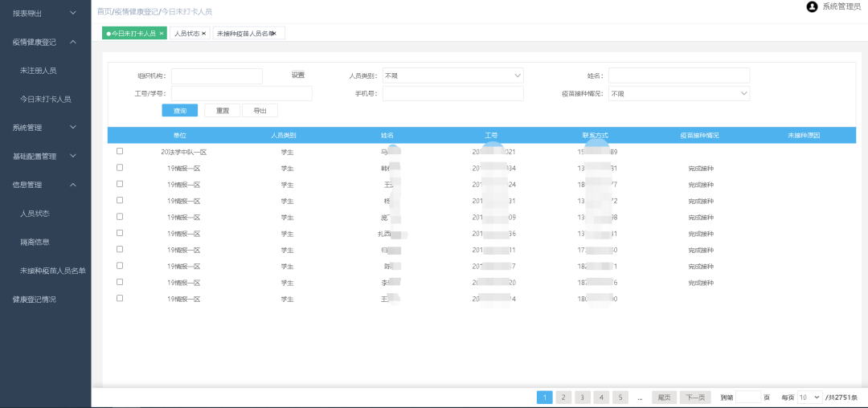Check the row checkbox for student 杨
Viewport: 868px width, 408px height.
coord(120,200)
